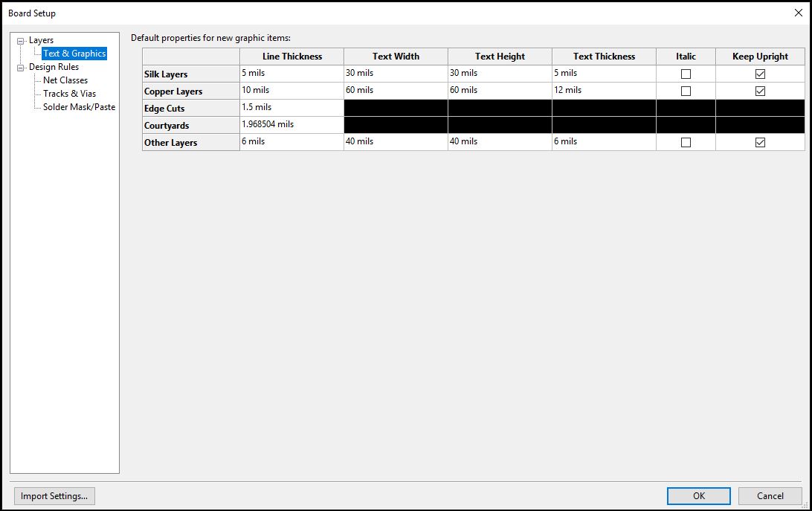Edit Silk Layers line thickness cell
The width and height of the screenshot is (812, 511).
click(x=291, y=74)
